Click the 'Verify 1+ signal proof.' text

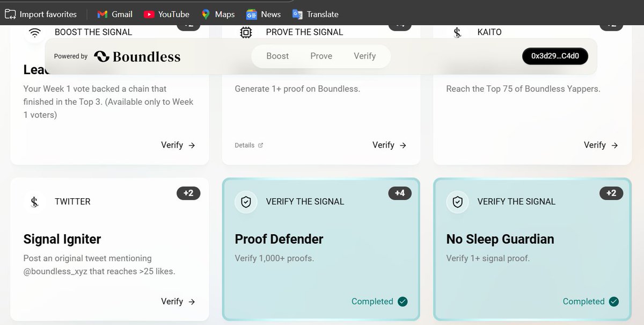coord(488,258)
